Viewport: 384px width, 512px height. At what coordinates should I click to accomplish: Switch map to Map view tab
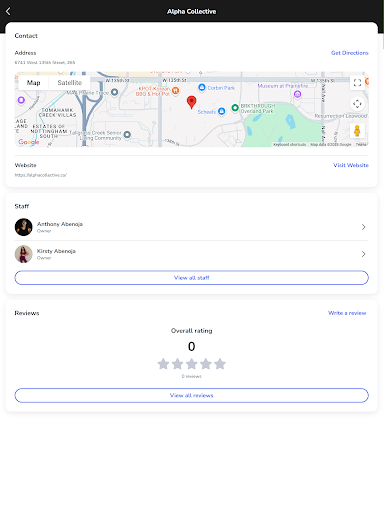tap(33, 83)
